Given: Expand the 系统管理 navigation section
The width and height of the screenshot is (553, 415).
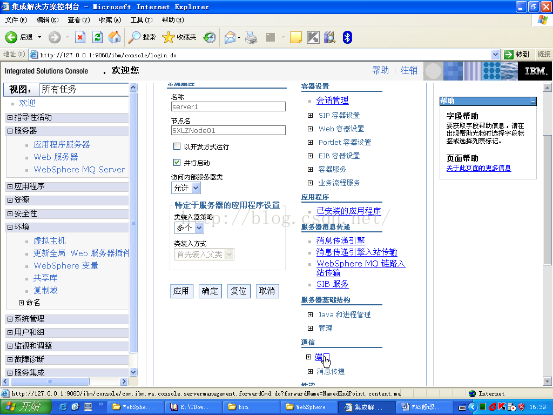Looking at the screenshot, I should pyautogui.click(x=10, y=319).
